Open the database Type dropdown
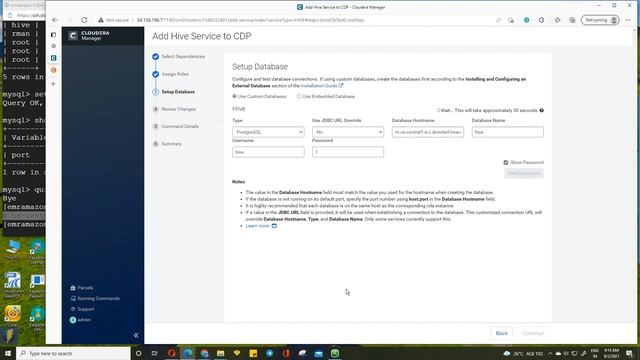This screenshot has height=360, width=640. coord(268,132)
